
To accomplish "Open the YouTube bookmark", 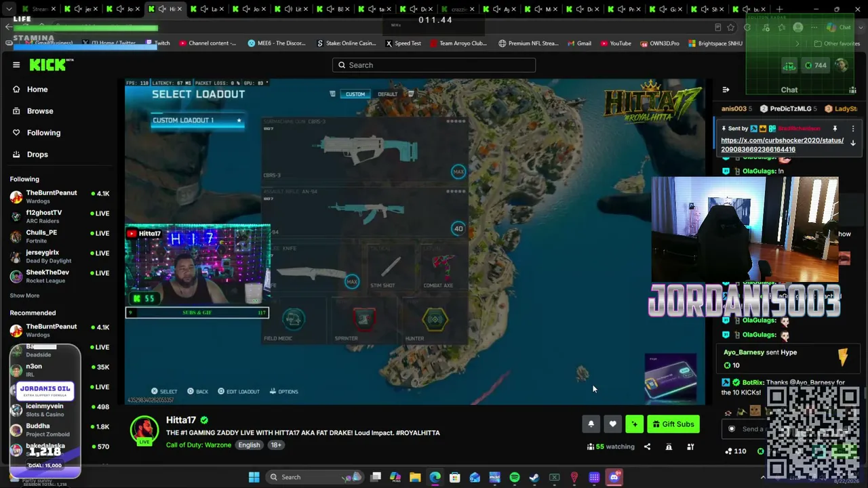I will point(616,43).
